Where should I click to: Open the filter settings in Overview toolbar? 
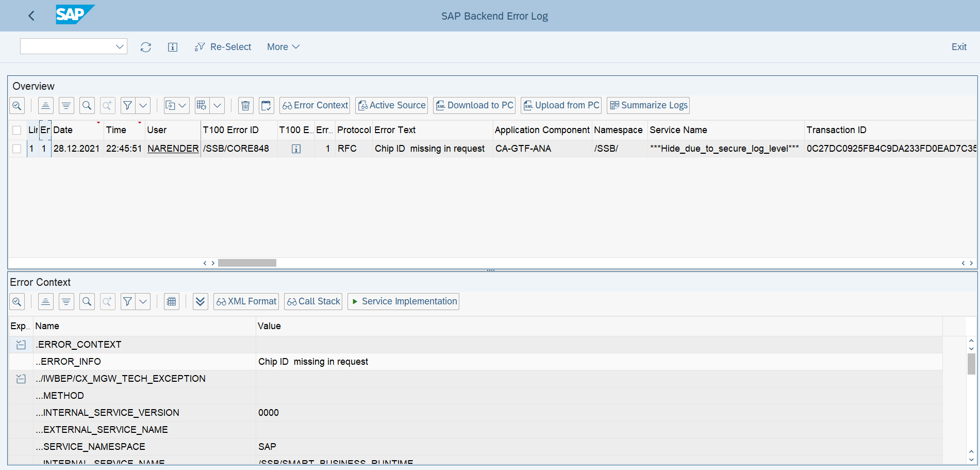point(127,105)
